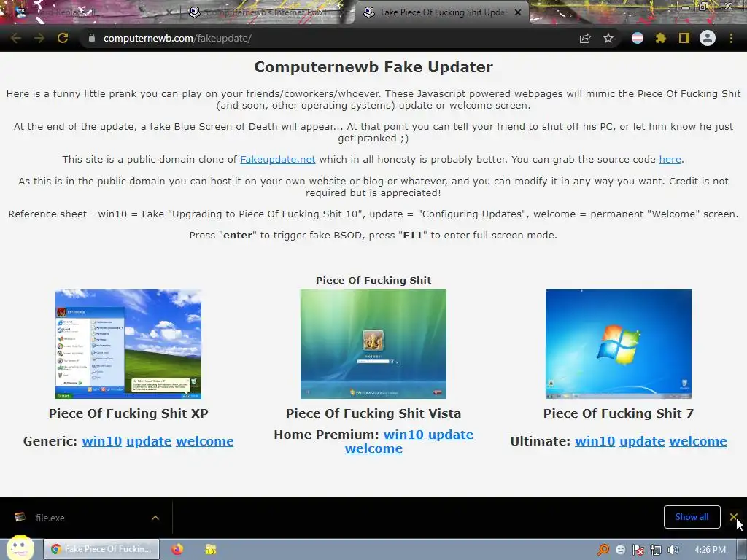Go back using the browser back arrow
Screen dimensions: 747x560
(16, 38)
